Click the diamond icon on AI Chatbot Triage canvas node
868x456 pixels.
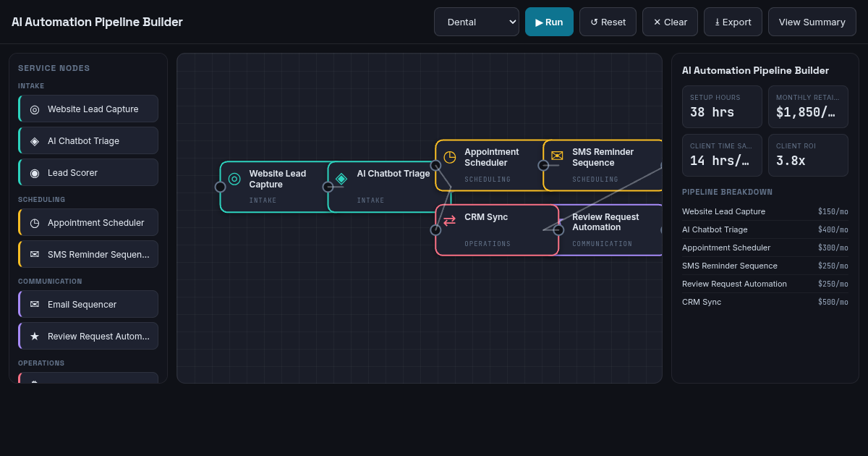[341, 177]
